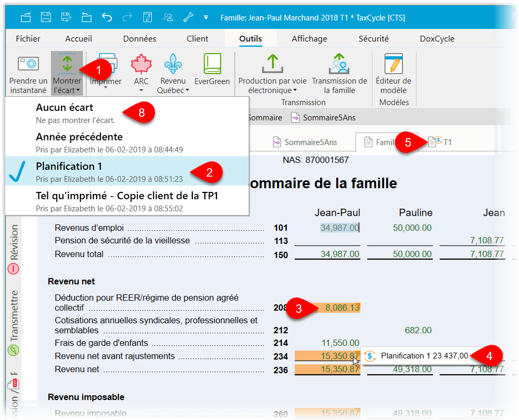Screen dimensions: 519x420
Task: Click the NAS: 870001567 text
Action: [x=315, y=160]
